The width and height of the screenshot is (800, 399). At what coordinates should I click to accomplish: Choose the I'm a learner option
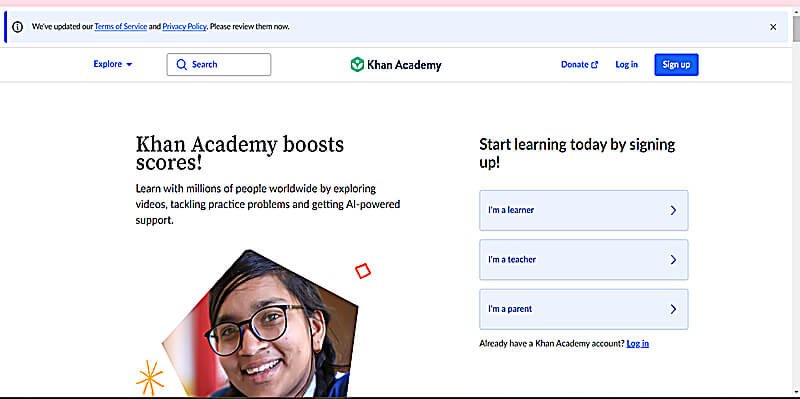point(584,210)
